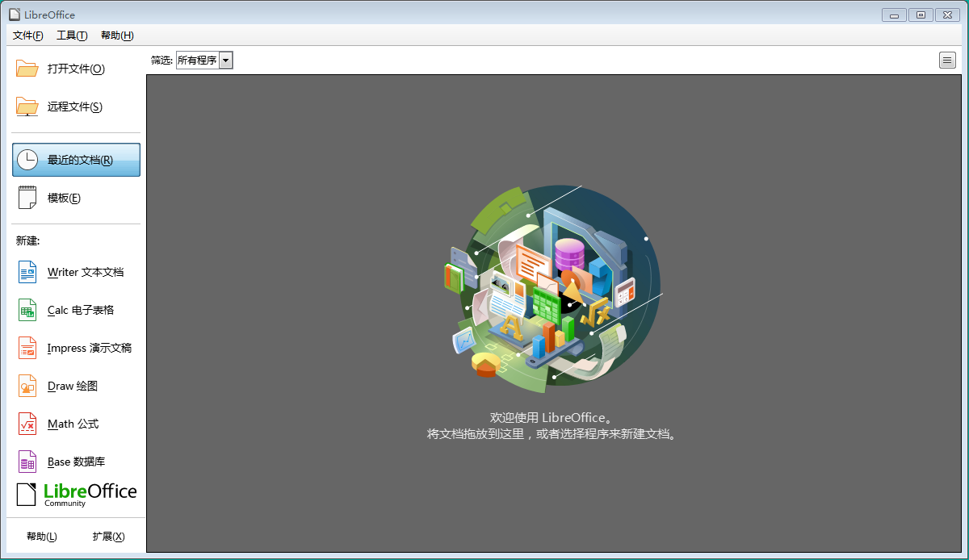Open the hamburger actions menu at top right
The image size is (969, 560).
click(x=947, y=60)
